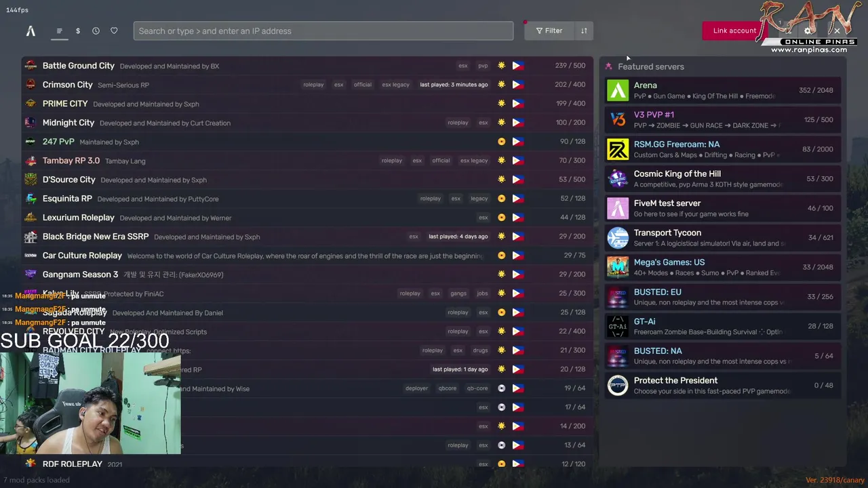868x488 pixels.
Task: Click the Mega's Games: US thumbnail
Action: click(618, 267)
